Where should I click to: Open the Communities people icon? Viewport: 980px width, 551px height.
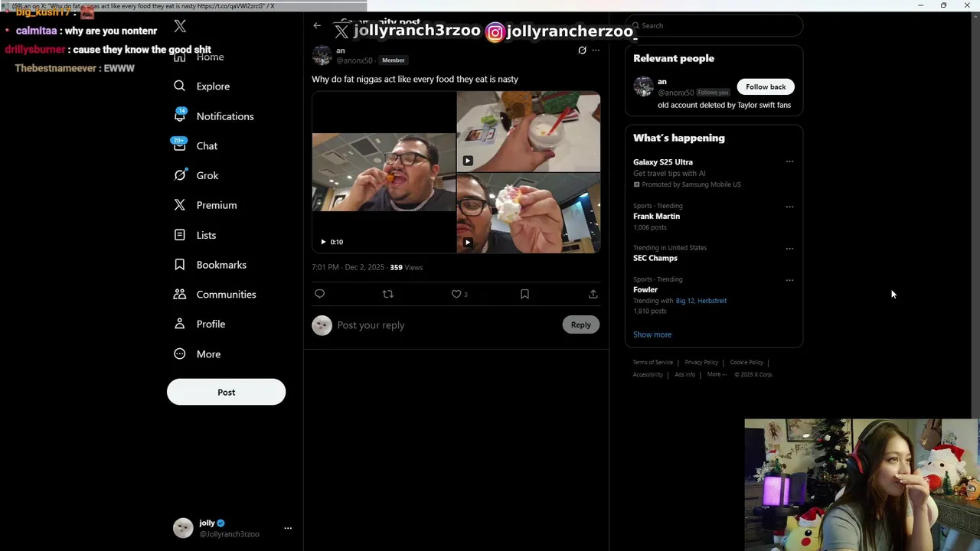(x=179, y=294)
